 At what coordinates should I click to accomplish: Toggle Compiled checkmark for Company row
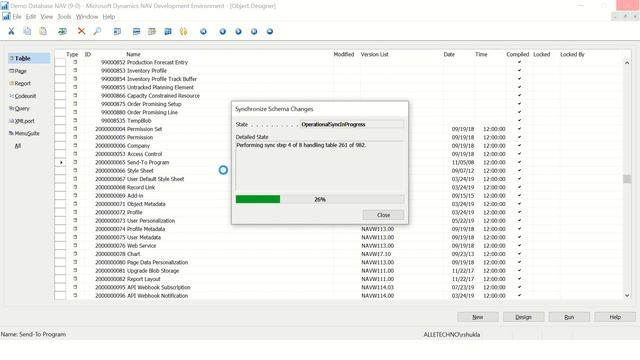pos(519,145)
